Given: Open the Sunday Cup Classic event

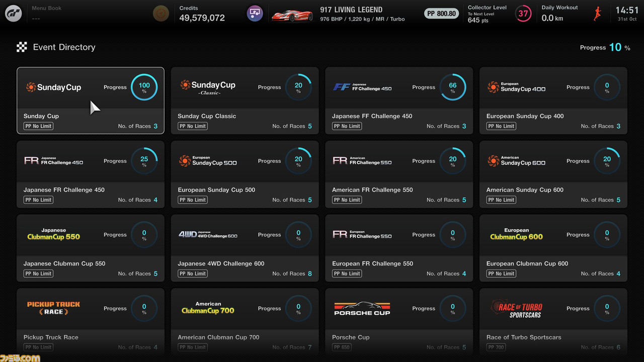Looking at the screenshot, I should pyautogui.click(x=245, y=101).
